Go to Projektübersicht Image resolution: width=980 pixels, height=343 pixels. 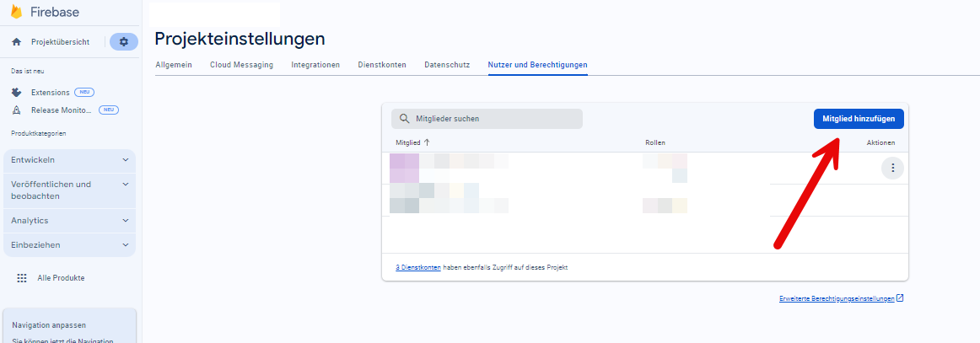click(x=60, y=42)
